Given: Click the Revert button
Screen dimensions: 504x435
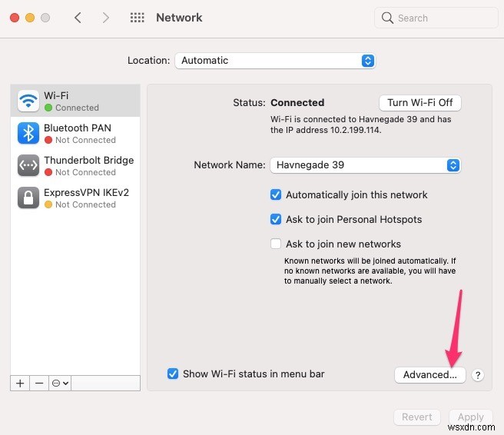Looking at the screenshot, I should pyautogui.click(x=417, y=417).
